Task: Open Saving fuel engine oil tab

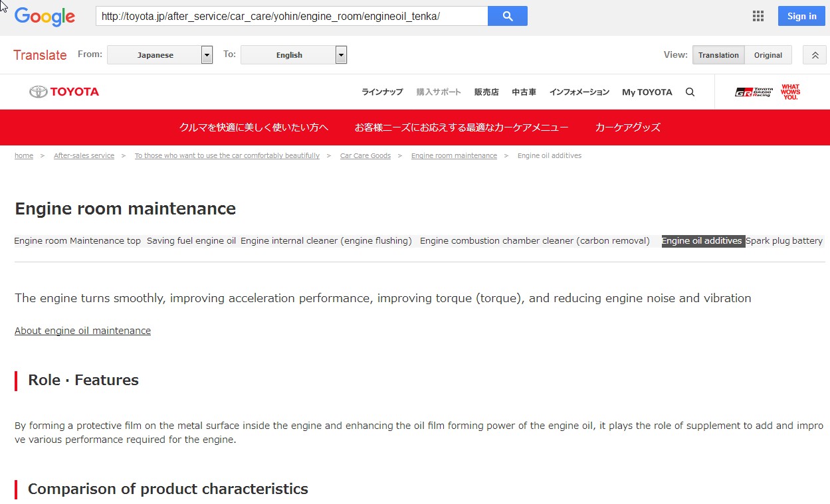Action: tap(191, 241)
